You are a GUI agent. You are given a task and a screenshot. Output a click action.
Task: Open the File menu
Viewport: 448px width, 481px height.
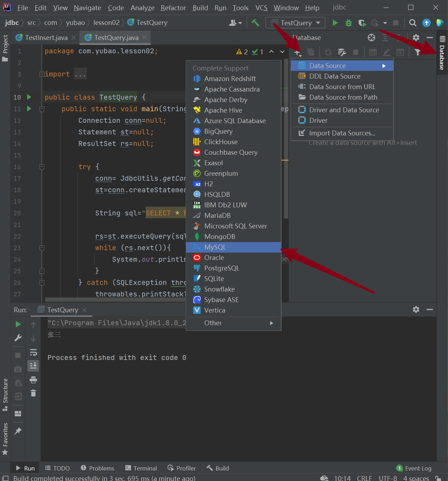pyautogui.click(x=22, y=8)
